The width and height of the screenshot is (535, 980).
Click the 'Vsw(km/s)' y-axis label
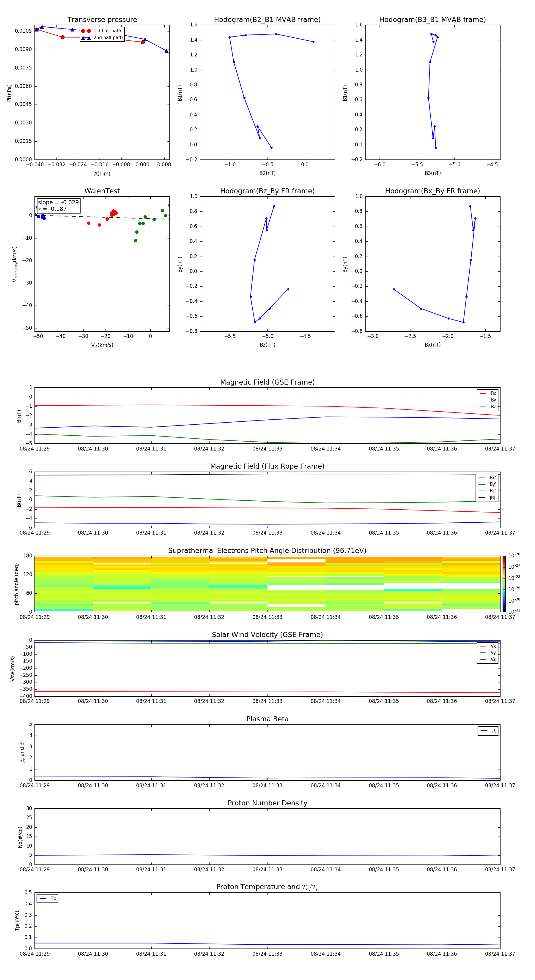[x=12, y=668]
